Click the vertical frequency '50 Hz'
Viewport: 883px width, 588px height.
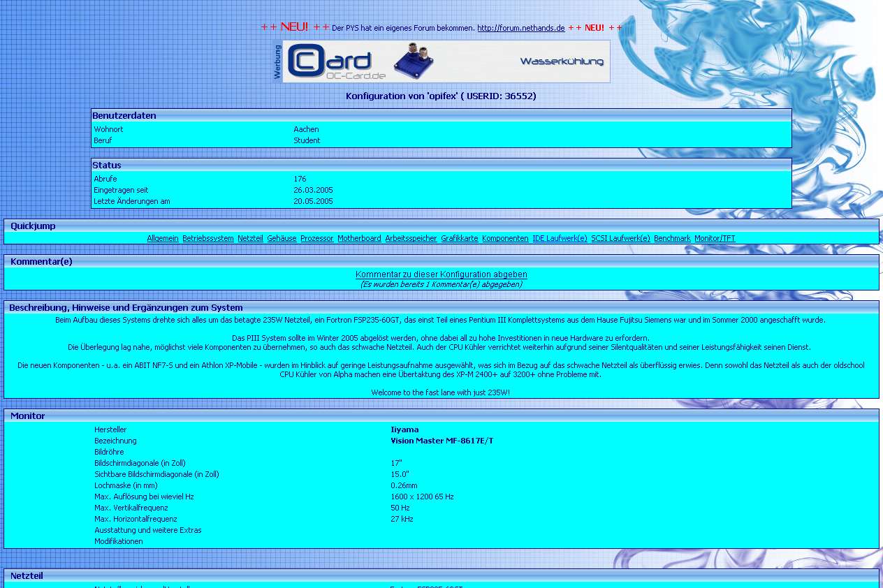click(x=400, y=508)
